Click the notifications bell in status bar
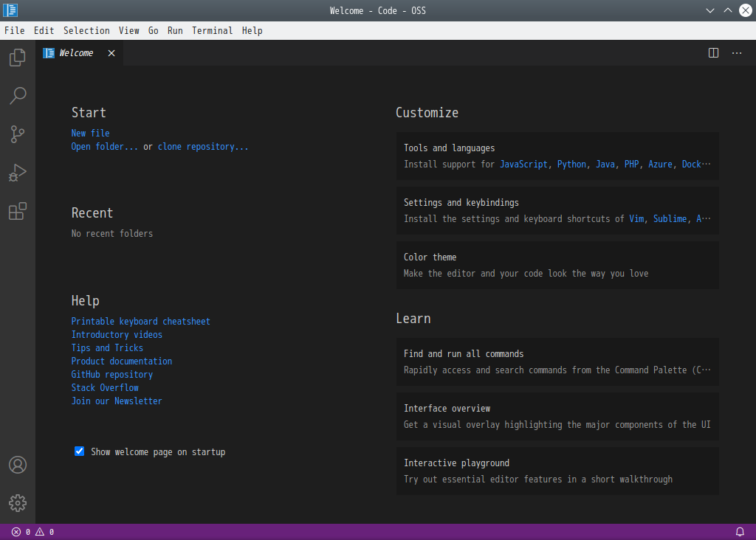756x540 pixels. [x=740, y=532]
